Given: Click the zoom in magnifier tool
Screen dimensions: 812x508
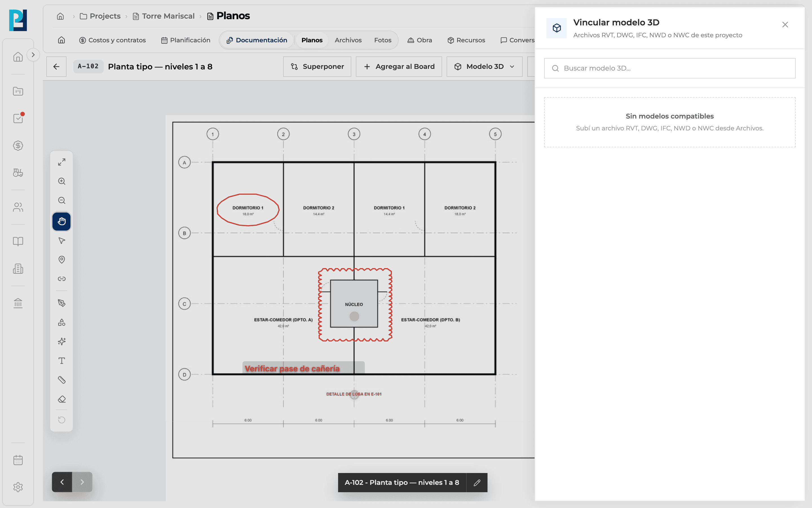Looking at the screenshot, I should [61, 181].
